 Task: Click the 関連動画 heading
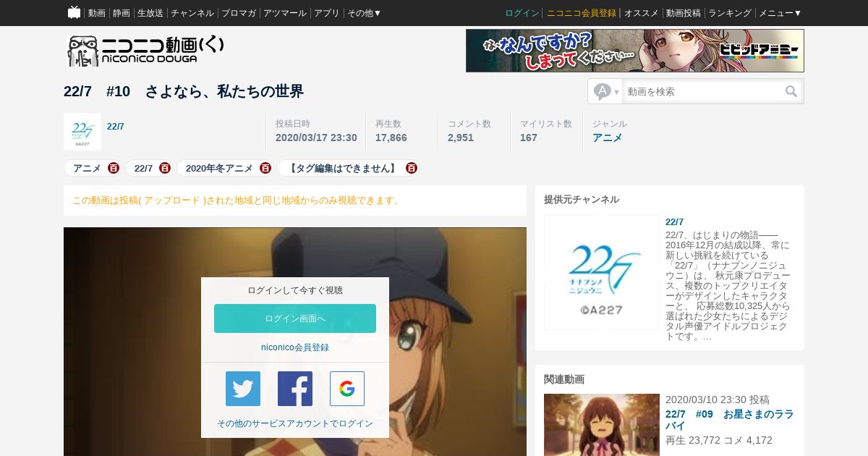tap(564, 379)
